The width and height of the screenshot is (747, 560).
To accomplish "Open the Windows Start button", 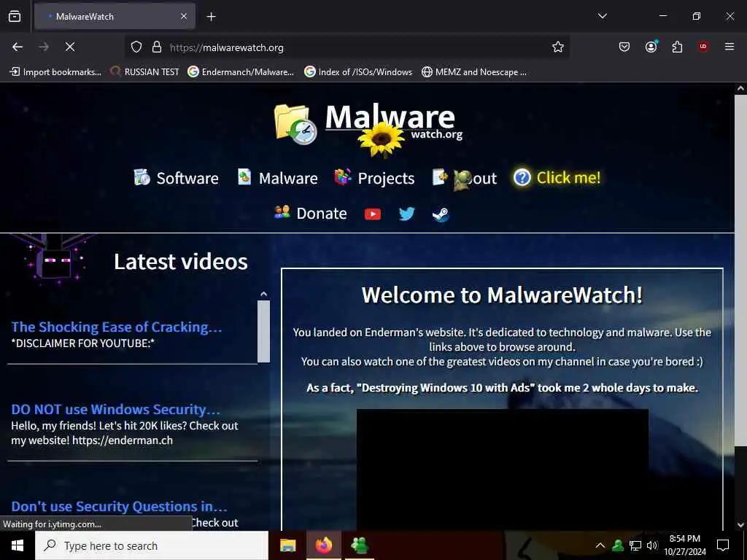I will [x=18, y=545].
